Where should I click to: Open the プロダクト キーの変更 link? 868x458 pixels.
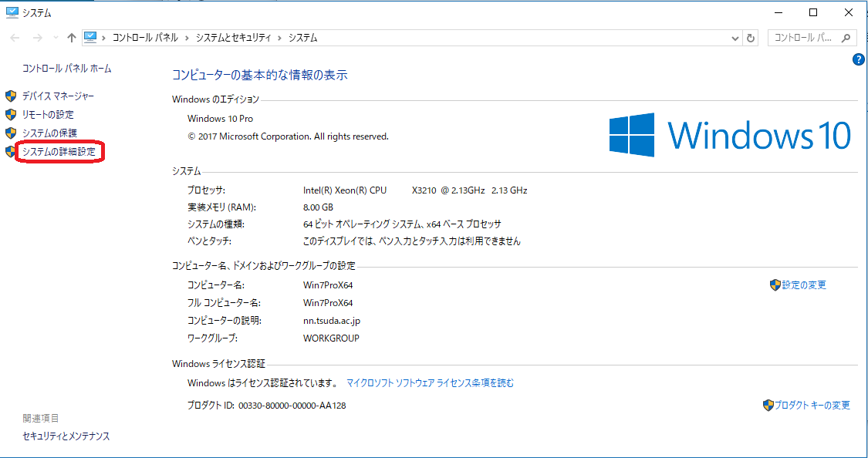[x=812, y=406]
